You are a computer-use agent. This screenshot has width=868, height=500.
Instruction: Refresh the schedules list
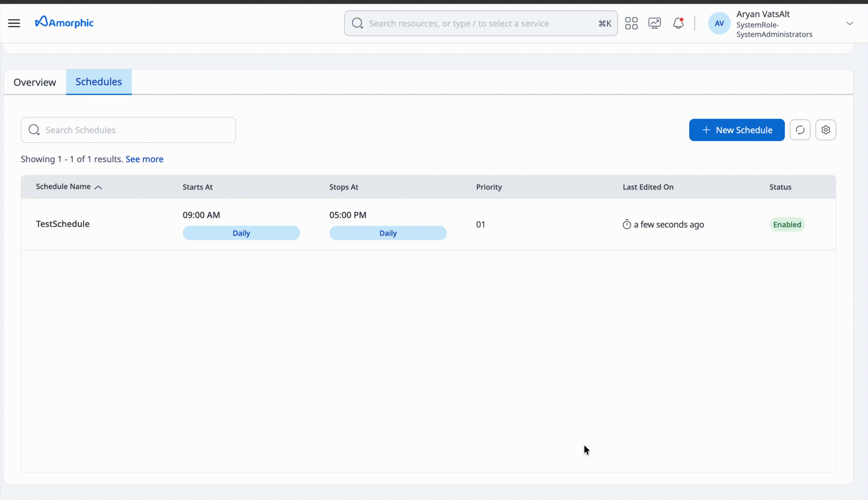pos(800,130)
